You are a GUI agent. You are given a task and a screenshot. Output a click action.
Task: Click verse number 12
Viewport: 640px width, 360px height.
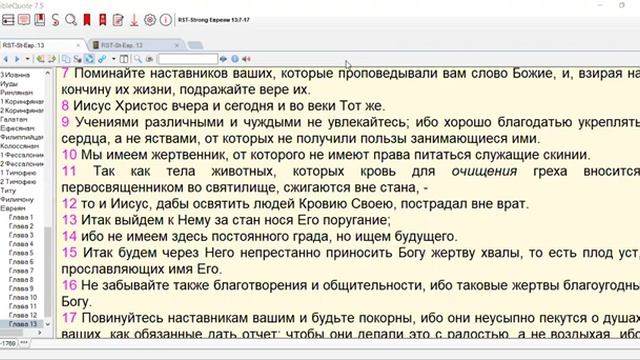[69, 204]
